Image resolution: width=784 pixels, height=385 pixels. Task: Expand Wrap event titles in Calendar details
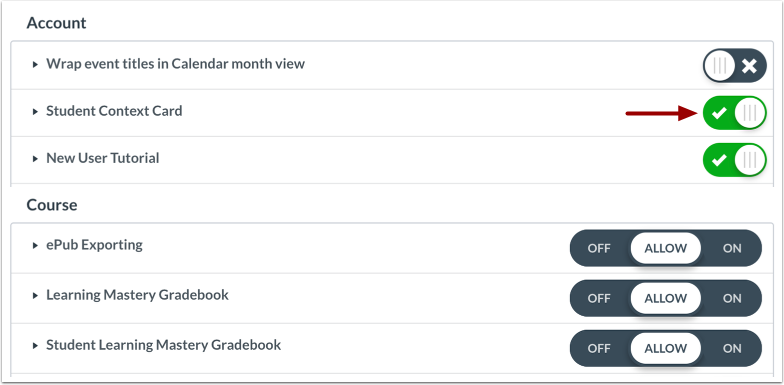pyautogui.click(x=35, y=64)
